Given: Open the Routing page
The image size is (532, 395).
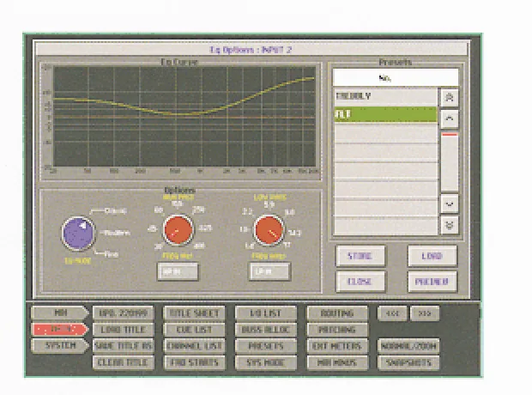Looking at the screenshot, I should point(337,313).
